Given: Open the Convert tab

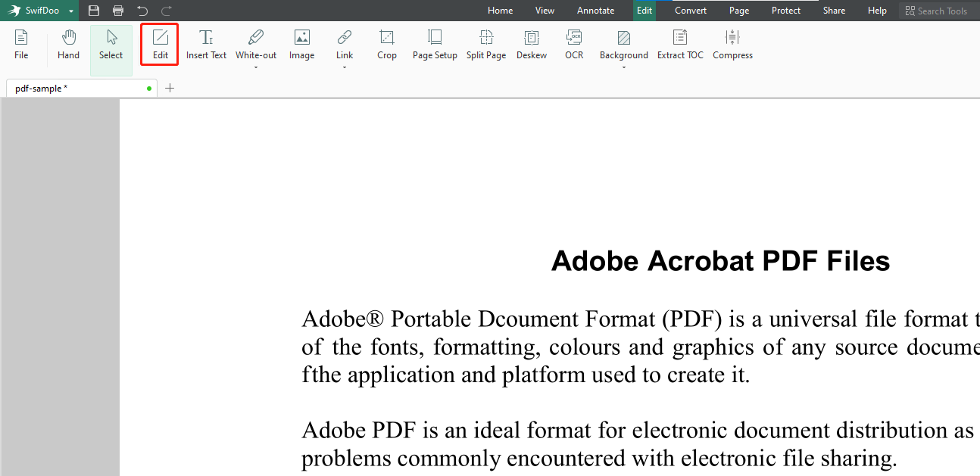Looking at the screenshot, I should (x=691, y=11).
